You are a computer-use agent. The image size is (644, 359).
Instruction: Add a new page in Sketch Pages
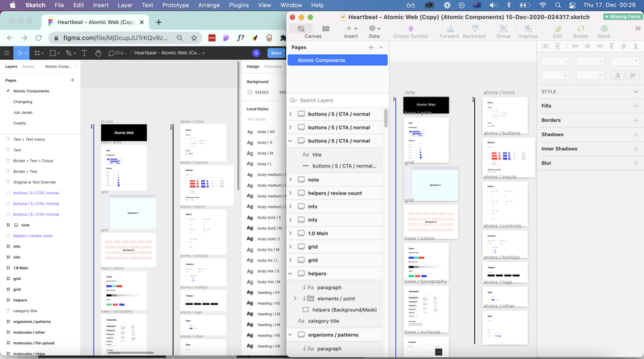click(371, 48)
